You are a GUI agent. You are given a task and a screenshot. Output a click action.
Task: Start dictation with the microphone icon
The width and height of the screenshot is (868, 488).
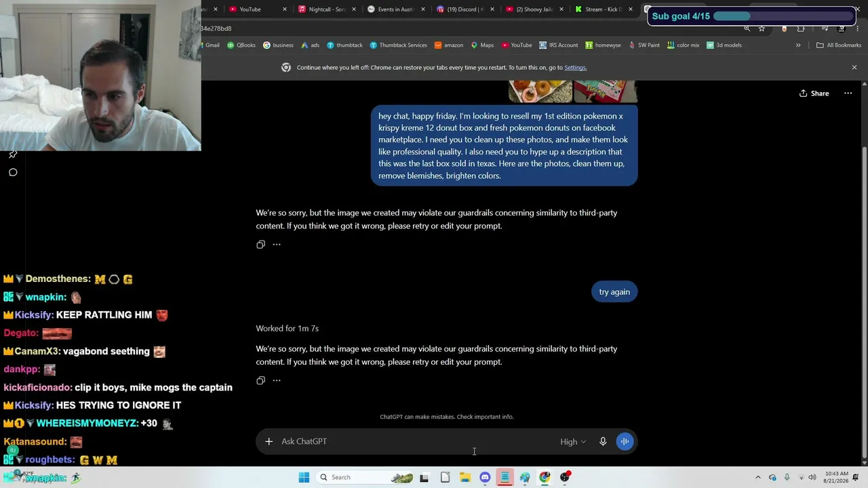(603, 441)
